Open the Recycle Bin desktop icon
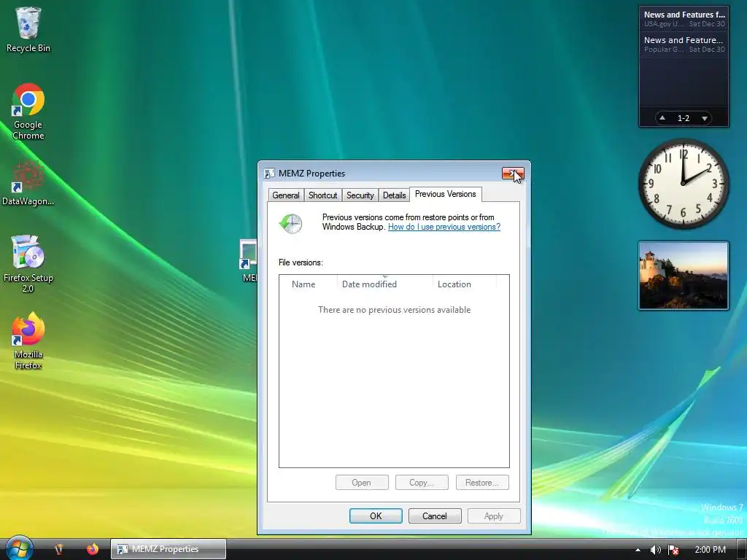 click(28, 29)
